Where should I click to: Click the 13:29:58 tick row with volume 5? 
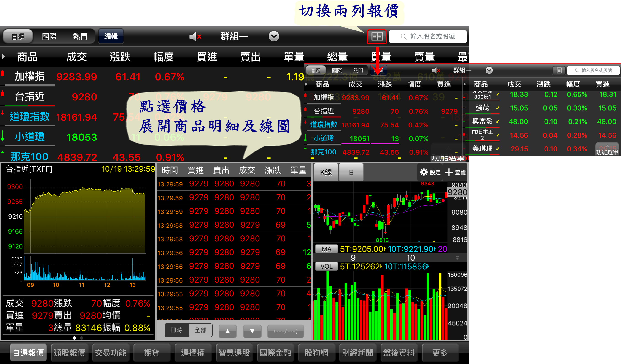(234, 225)
